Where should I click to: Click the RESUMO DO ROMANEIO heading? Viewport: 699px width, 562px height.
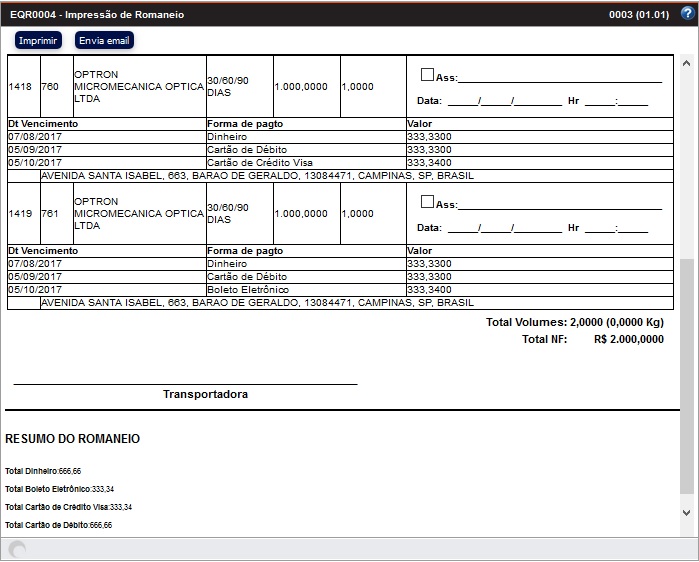coord(73,439)
